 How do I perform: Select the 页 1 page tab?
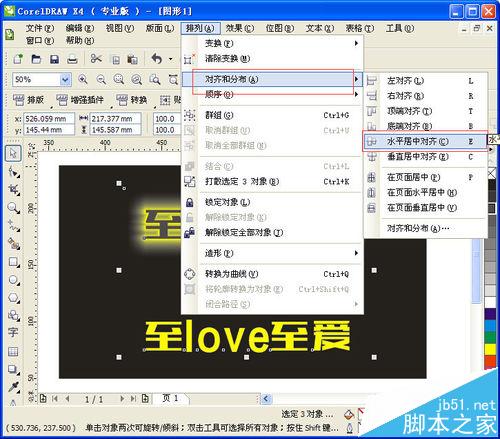click(170, 398)
